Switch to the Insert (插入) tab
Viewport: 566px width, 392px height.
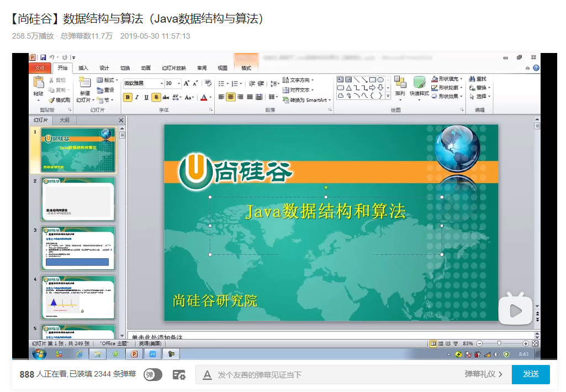coord(83,68)
